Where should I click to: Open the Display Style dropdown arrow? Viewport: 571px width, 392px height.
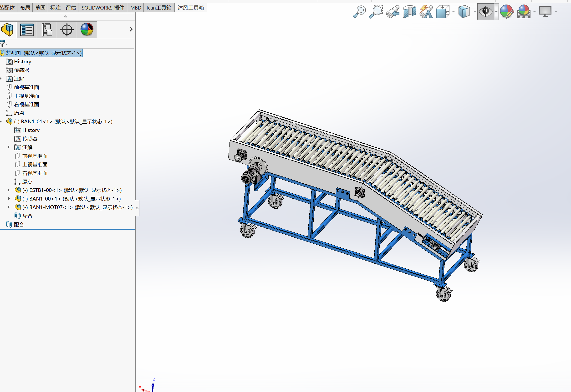(475, 12)
